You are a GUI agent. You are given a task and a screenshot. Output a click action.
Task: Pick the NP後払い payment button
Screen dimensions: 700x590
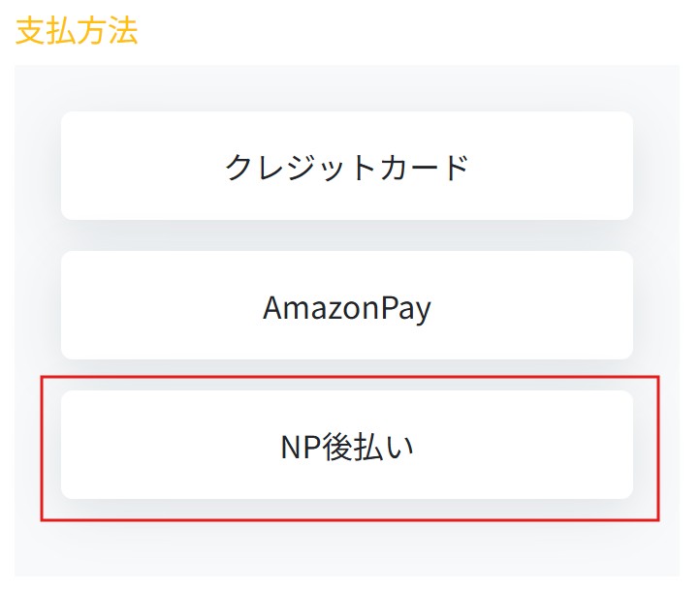pyautogui.click(x=346, y=447)
